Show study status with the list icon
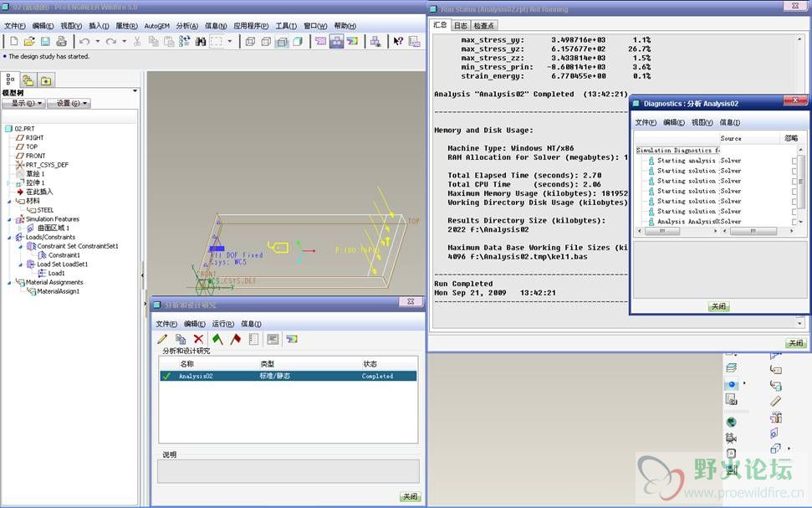The width and height of the screenshot is (812, 508). click(253, 339)
